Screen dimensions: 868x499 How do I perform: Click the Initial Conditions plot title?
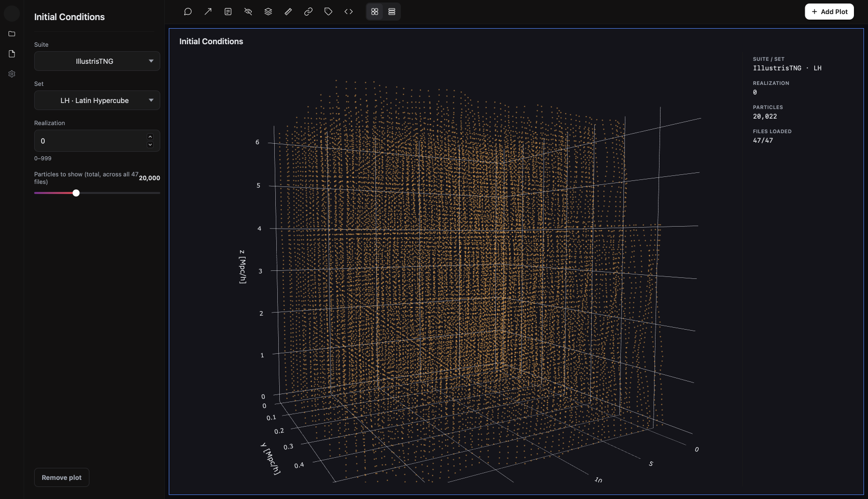pos(211,41)
